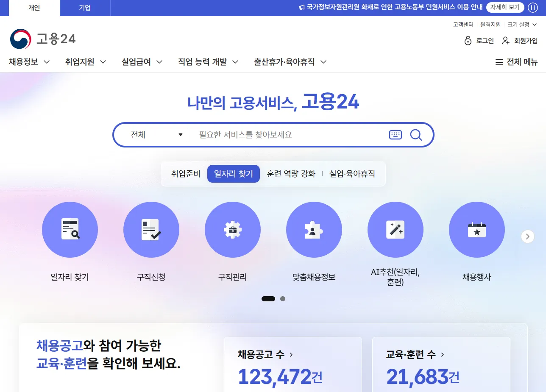Viewport: 546px width, 392px height.
Task: Select the AI추천(일자리, 훈련) magic wand icon
Action: [396, 229]
